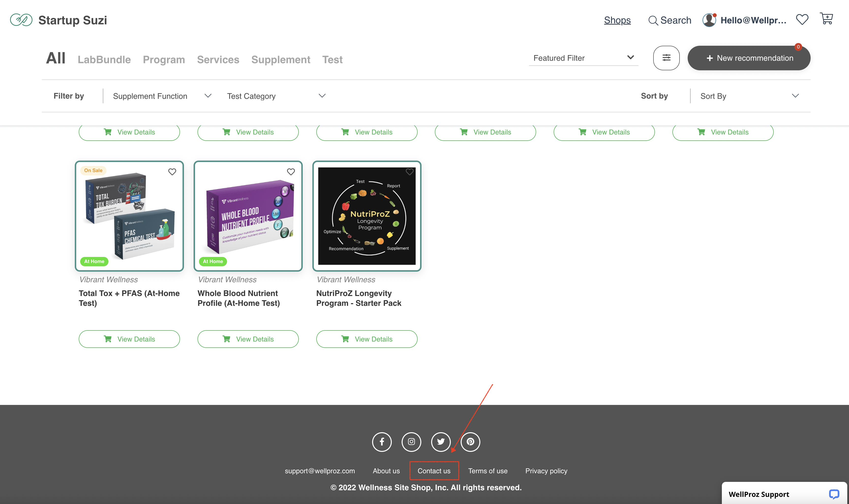Click At Home badge on Total Tox card
The image size is (849, 504).
click(94, 261)
